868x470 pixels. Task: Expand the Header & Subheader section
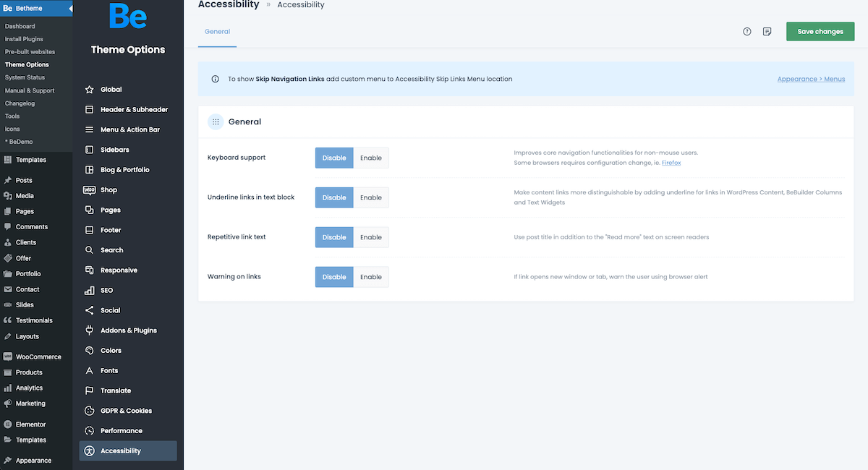click(134, 110)
